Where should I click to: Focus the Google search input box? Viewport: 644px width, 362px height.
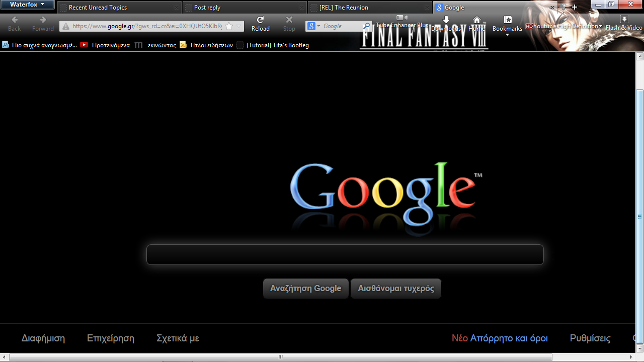point(345,254)
